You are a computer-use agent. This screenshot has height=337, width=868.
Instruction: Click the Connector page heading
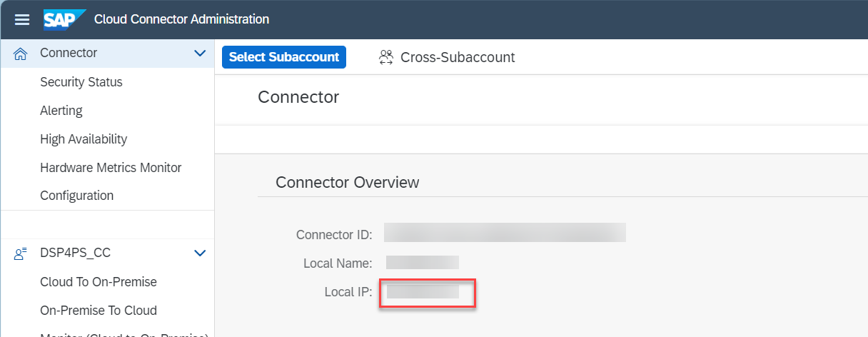pos(298,97)
